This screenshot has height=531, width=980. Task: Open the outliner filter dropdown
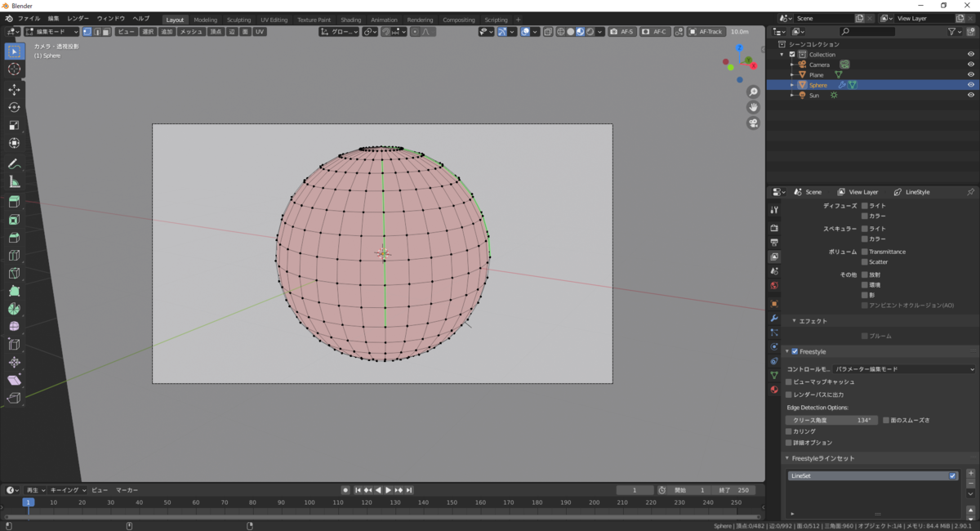click(955, 32)
